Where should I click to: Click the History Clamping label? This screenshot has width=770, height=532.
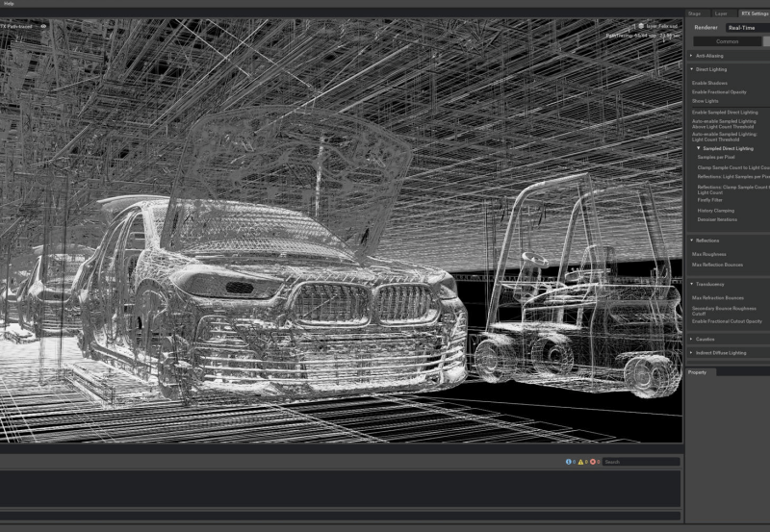click(x=715, y=211)
